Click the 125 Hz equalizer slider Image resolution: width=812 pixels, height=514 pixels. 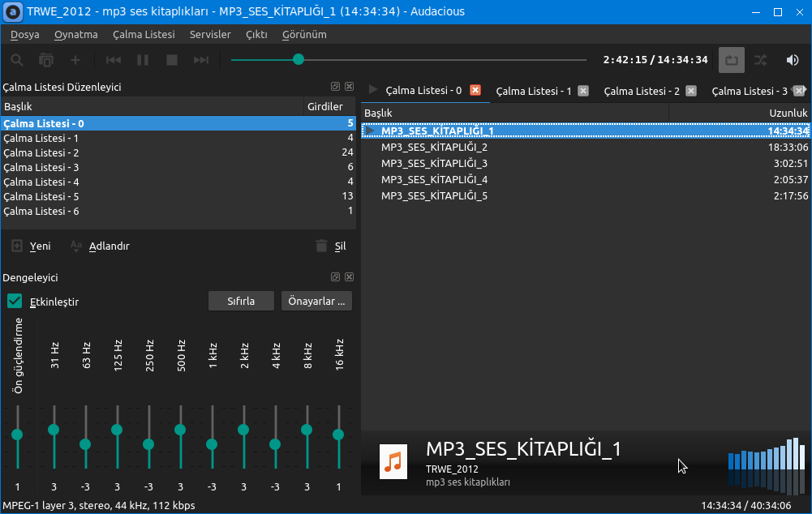[117, 438]
